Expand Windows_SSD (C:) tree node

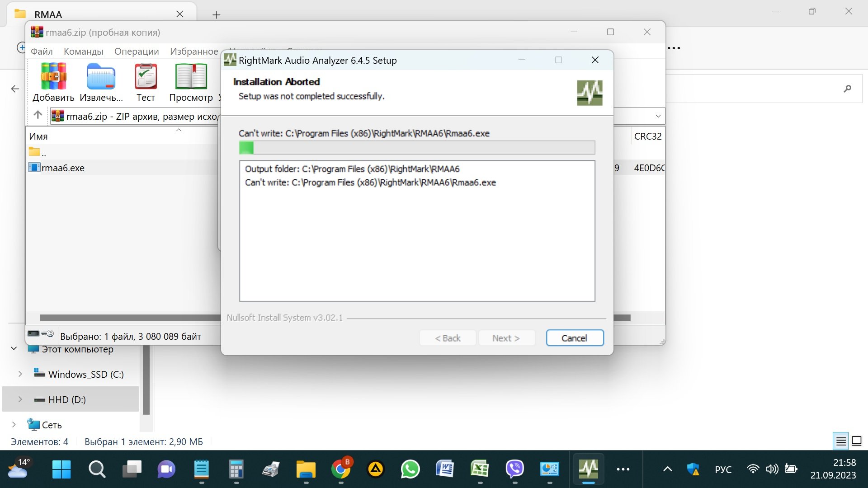pyautogui.click(x=20, y=374)
